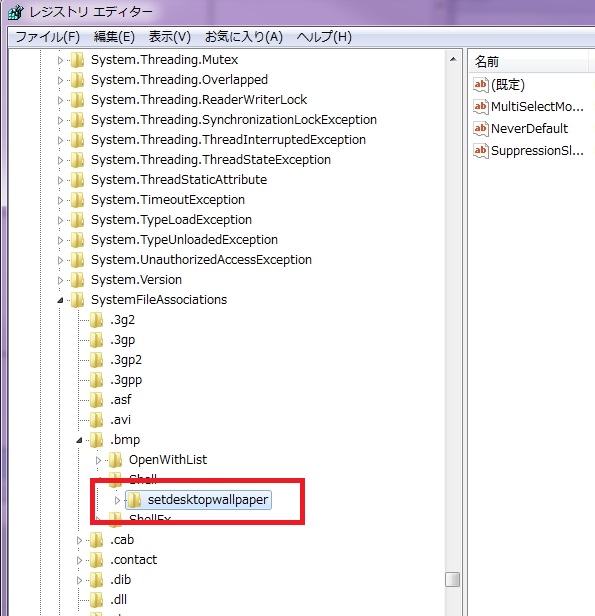Select the SuppressionSl... value icon

480,150
